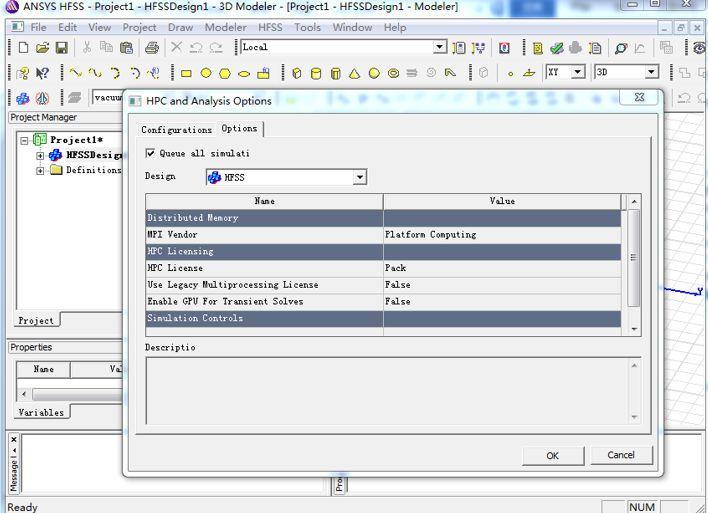Click the OK button

point(552,455)
